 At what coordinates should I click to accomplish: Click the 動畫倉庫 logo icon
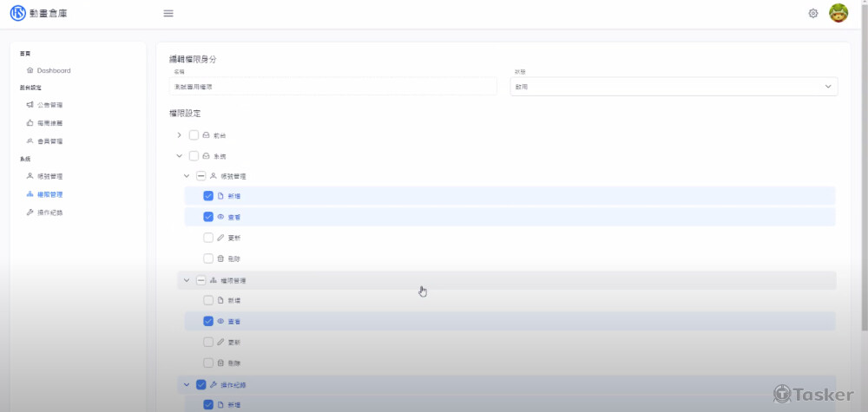17,13
